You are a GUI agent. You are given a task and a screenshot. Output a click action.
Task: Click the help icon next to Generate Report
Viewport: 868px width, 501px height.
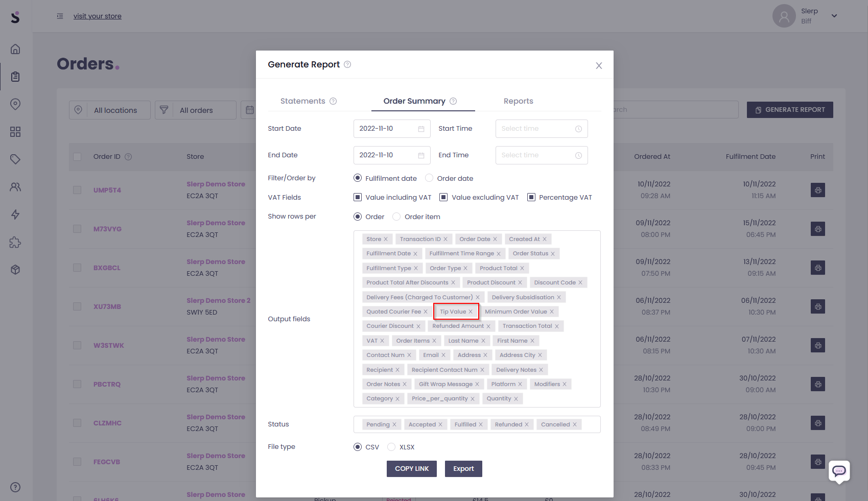pos(347,64)
